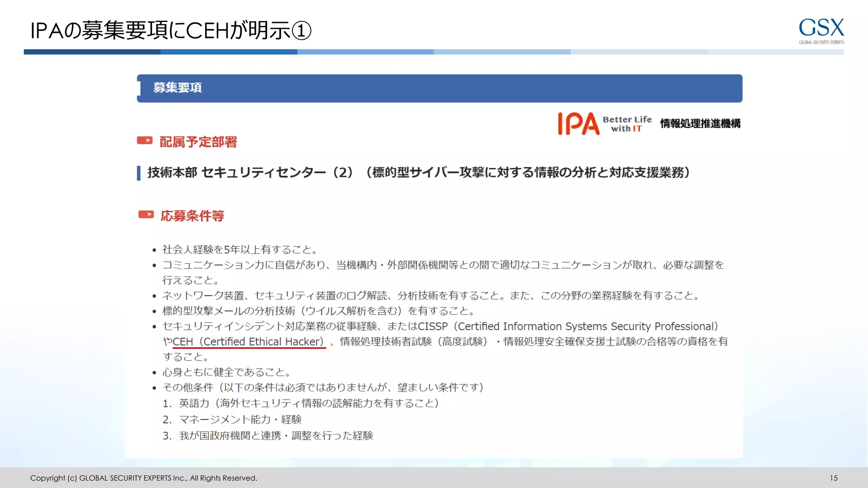Click the red marker beside 応募条件等
The image size is (868, 488).
point(146,215)
